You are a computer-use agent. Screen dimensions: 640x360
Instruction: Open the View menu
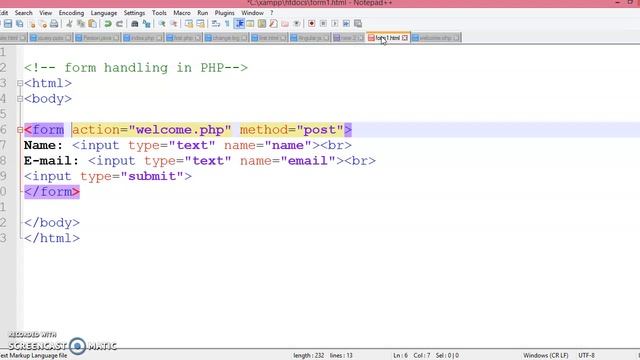click(45, 13)
